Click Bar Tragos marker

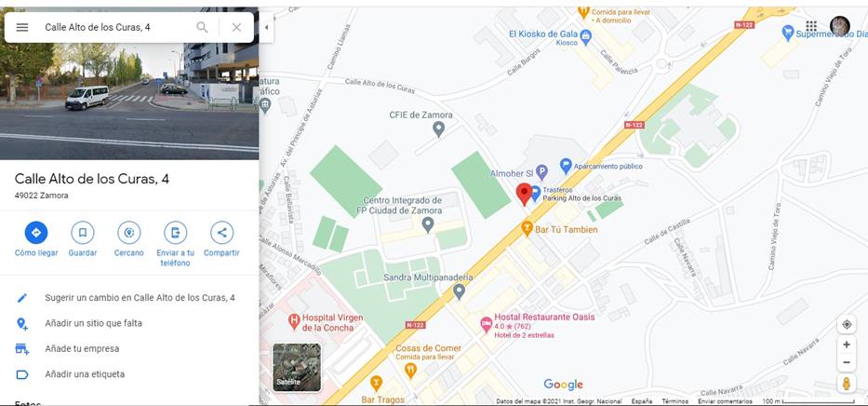(x=376, y=383)
